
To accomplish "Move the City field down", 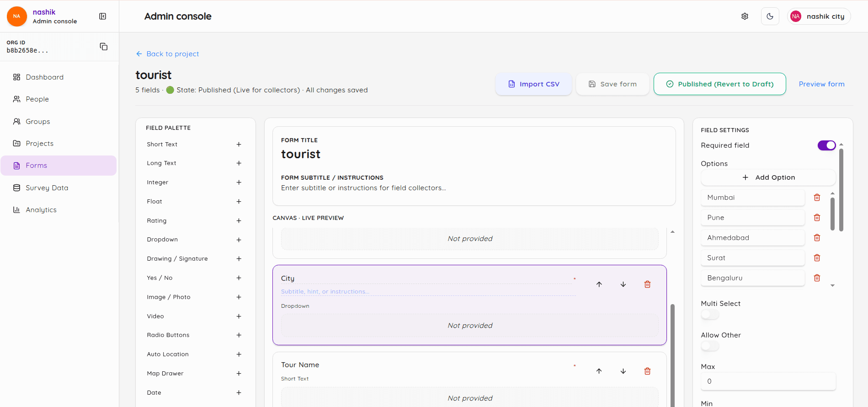I will click(623, 284).
